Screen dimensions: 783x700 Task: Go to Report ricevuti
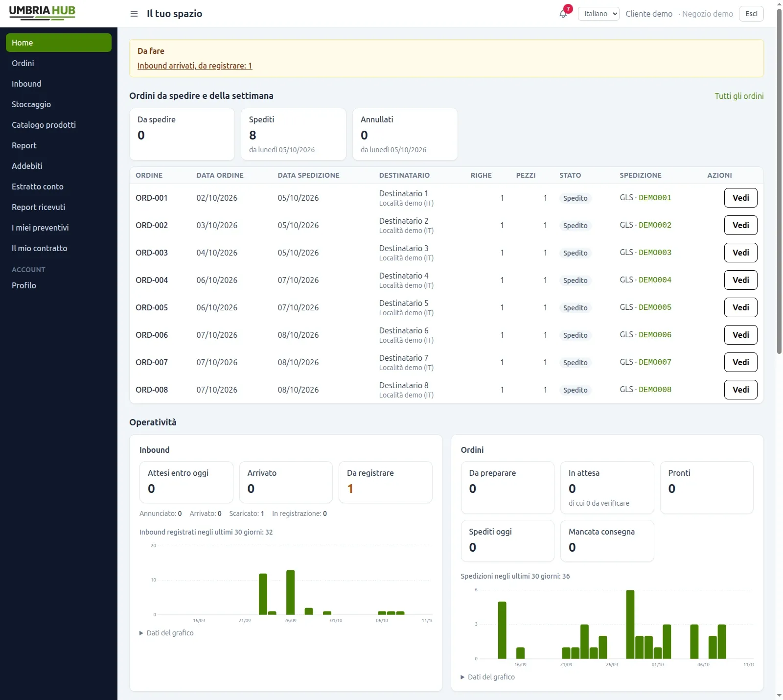point(59,207)
